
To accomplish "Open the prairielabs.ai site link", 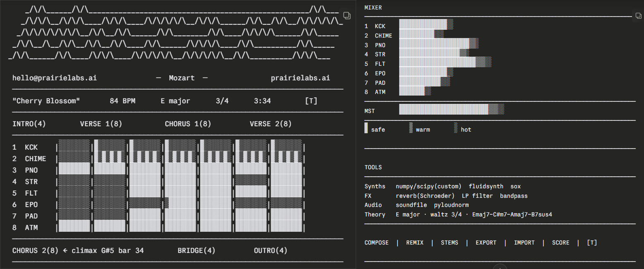I will (x=300, y=78).
